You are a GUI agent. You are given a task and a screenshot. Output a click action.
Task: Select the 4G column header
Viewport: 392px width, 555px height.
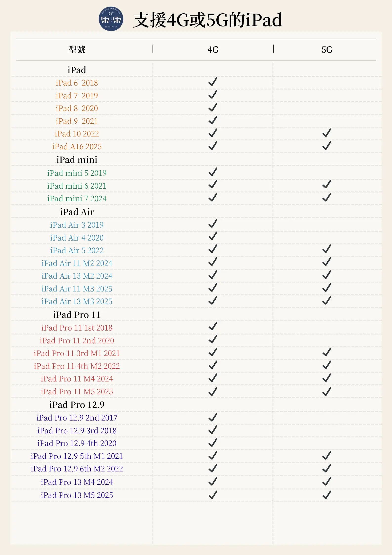coord(213,50)
